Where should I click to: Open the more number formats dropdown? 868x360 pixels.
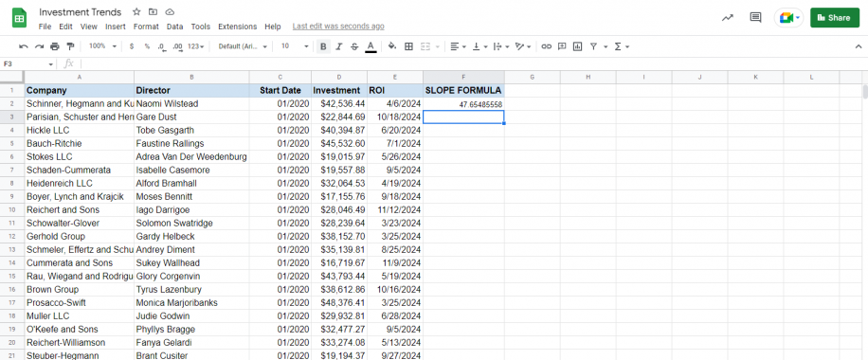[196, 46]
